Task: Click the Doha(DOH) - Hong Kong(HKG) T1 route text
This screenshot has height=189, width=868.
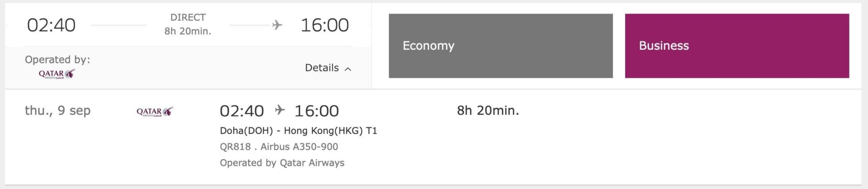Action: pyautogui.click(x=298, y=131)
